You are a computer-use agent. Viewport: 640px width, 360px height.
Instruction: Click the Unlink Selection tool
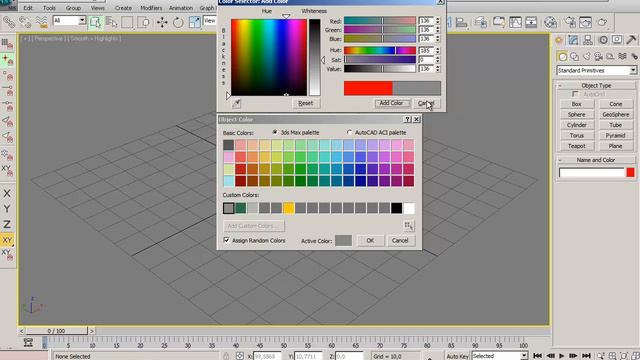pos(24,22)
